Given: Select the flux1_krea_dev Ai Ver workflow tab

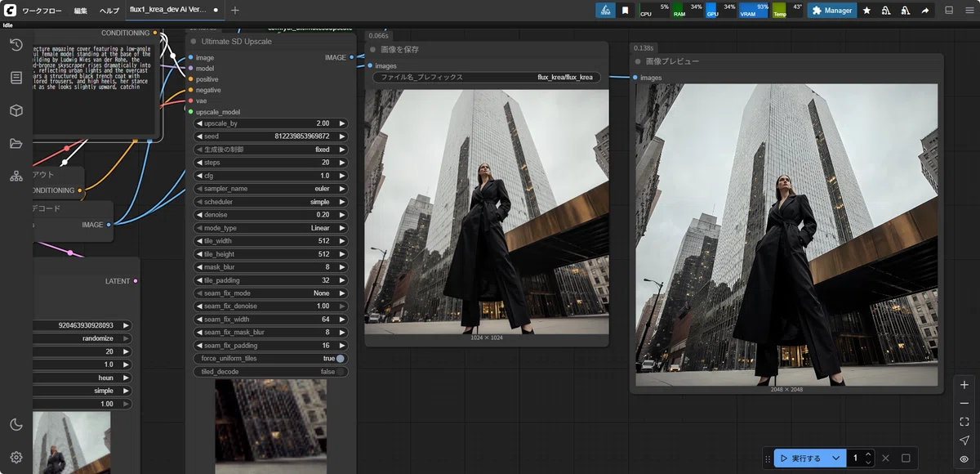Looking at the screenshot, I should tap(174, 11).
